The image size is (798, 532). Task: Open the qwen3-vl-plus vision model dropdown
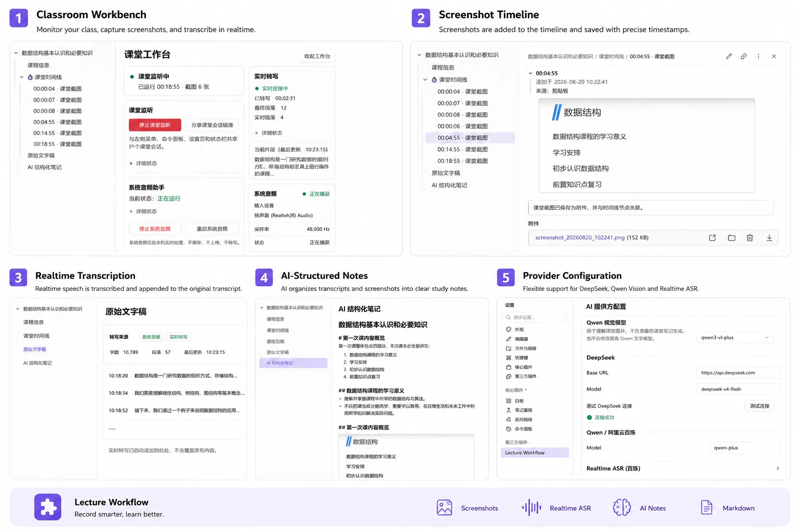pos(735,337)
